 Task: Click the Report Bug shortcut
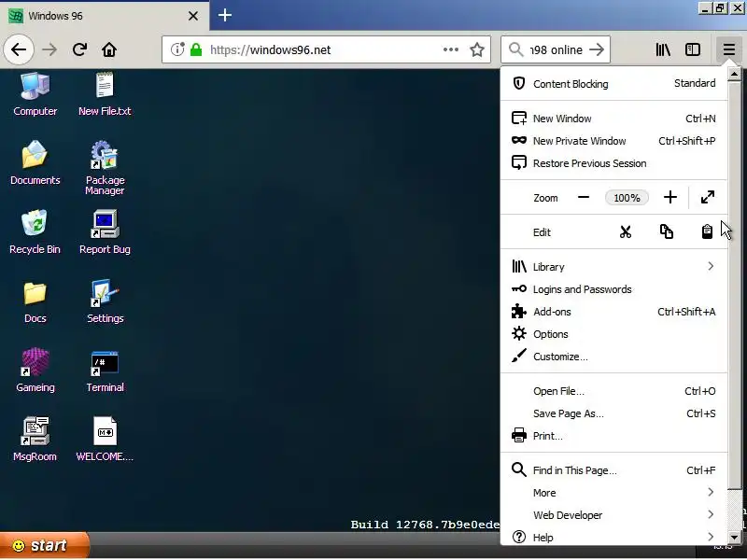pyautogui.click(x=105, y=231)
